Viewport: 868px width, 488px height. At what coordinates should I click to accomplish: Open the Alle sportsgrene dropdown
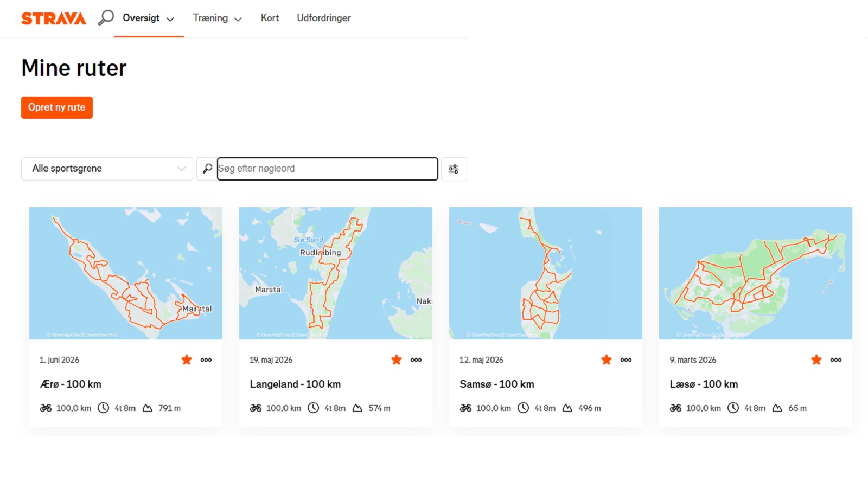tap(107, 169)
